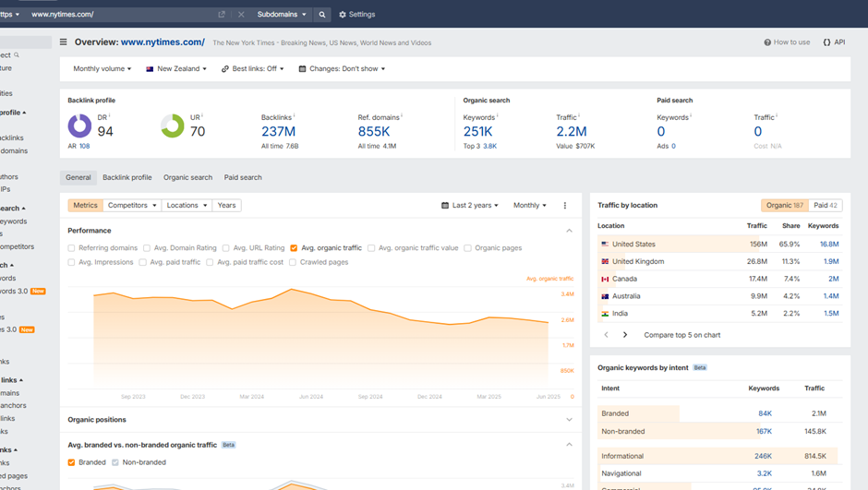The width and height of the screenshot is (868, 490).
Task: Uncheck the Branded checkbox
Action: (71, 462)
